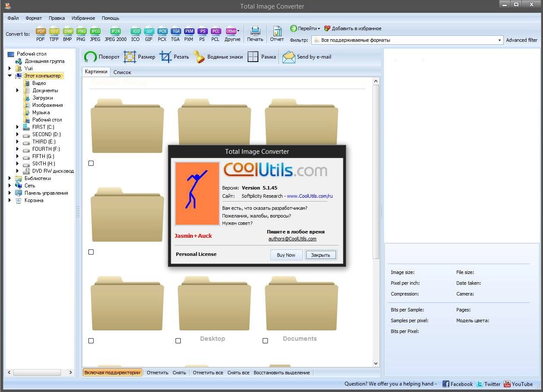Viewport: 543px width, 392px height.
Task: Click Advanced filter
Action: click(x=522, y=40)
